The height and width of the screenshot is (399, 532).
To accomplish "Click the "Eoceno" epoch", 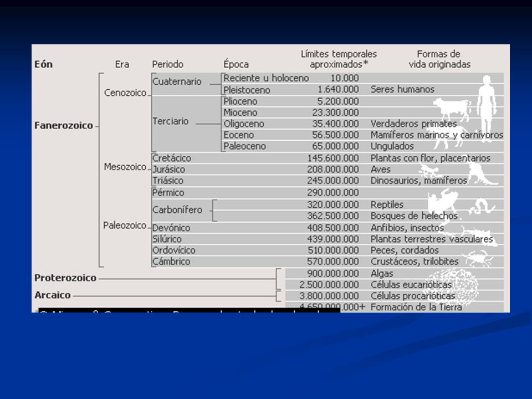I will 238,135.
